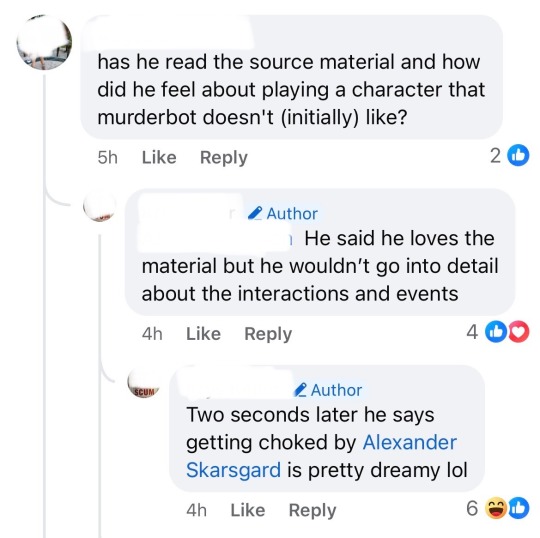Reply to the 'loves the material' comment
This screenshot has width=540, height=538.
point(268,334)
